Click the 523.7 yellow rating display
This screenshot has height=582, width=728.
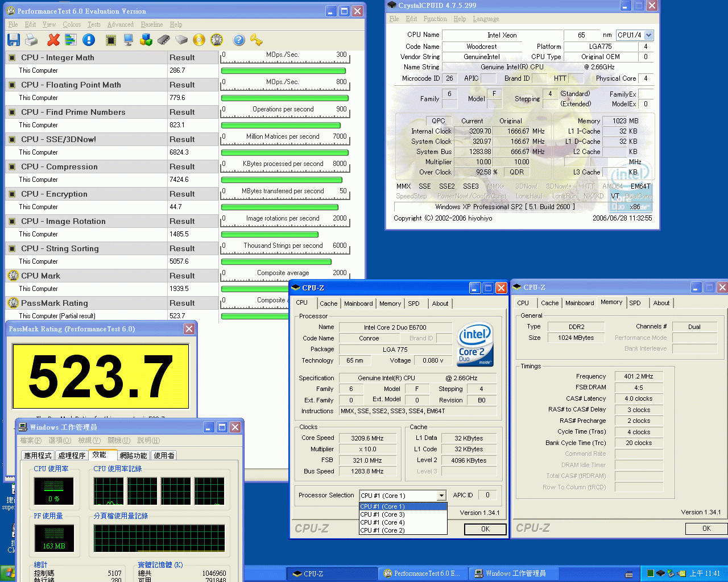[101, 376]
